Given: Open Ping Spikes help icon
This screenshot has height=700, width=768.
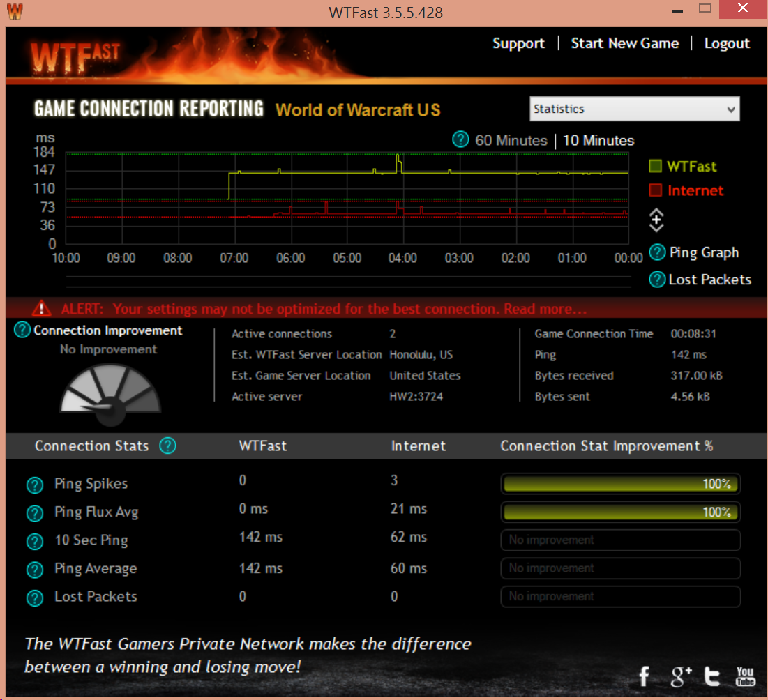Looking at the screenshot, I should point(35,485).
